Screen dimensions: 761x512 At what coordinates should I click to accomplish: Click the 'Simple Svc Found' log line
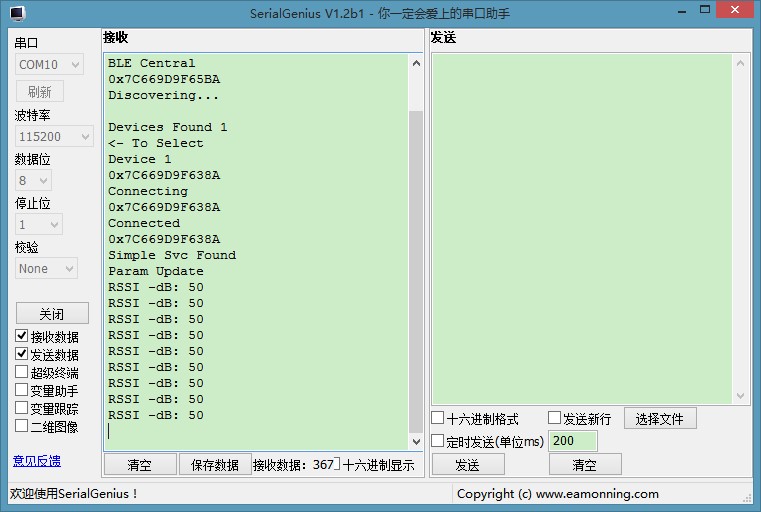pos(172,255)
